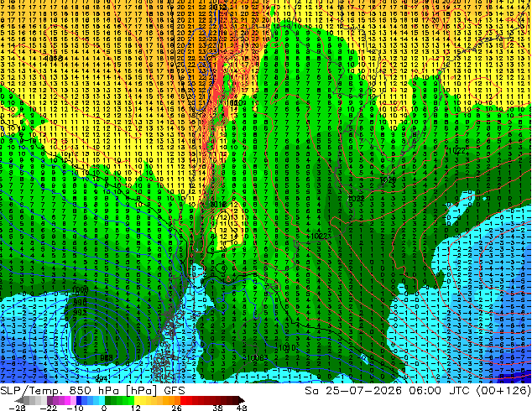Click the -28 legend value
Screen dimensions: 532x411
(x=18, y=408)
